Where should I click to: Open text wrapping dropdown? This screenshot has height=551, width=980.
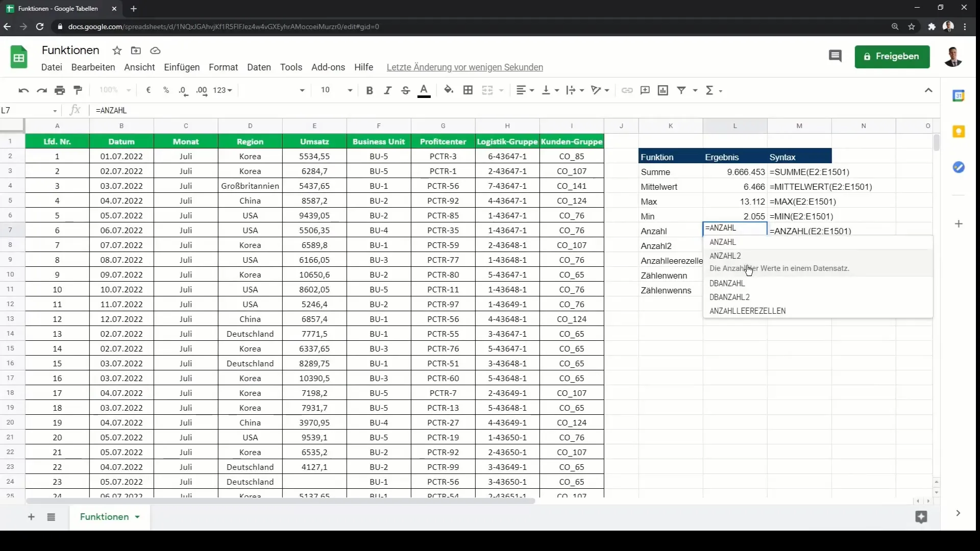(575, 90)
